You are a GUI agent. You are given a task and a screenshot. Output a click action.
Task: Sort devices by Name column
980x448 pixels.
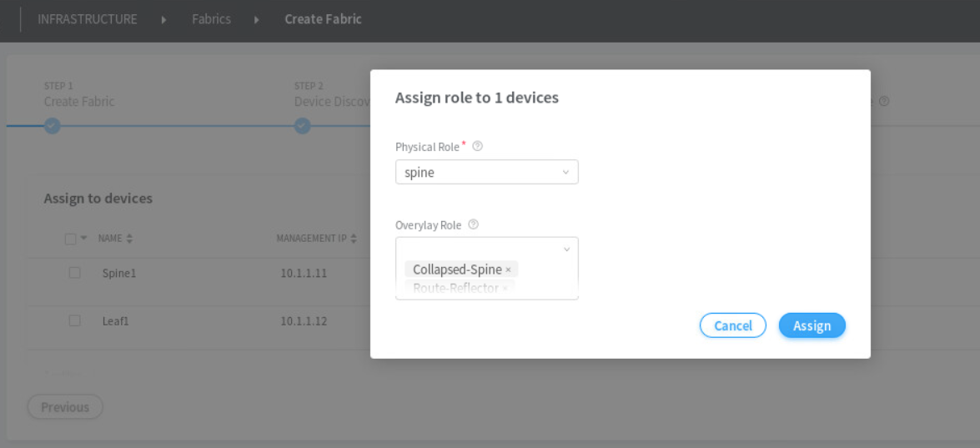tap(129, 239)
